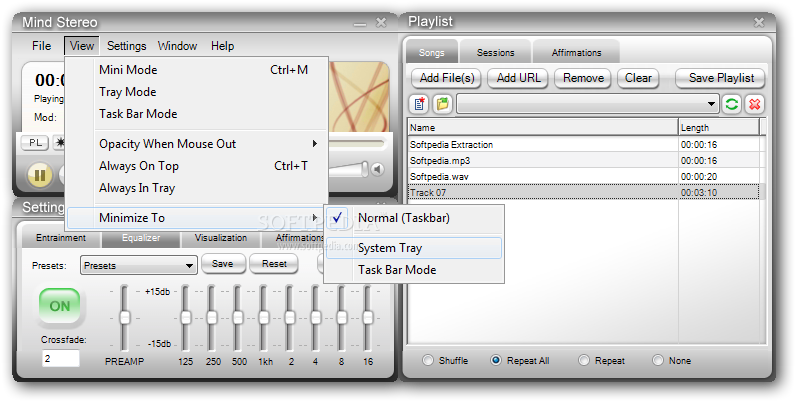Open the Window menu

pyautogui.click(x=177, y=46)
